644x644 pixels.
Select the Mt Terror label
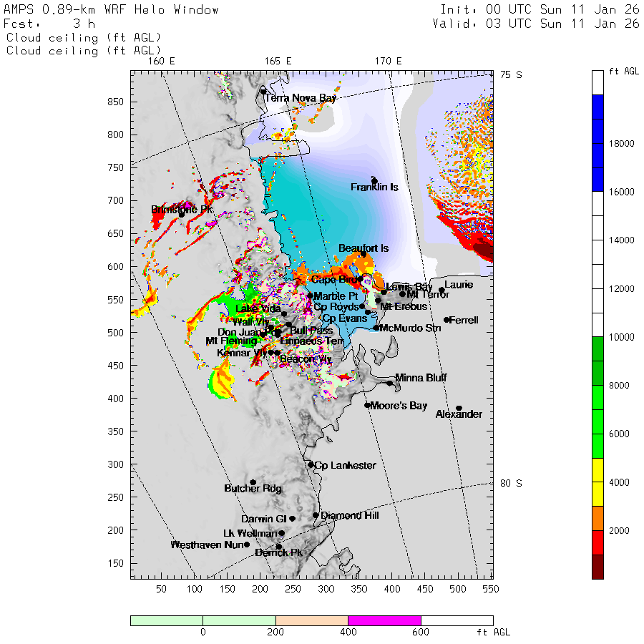coord(428,294)
